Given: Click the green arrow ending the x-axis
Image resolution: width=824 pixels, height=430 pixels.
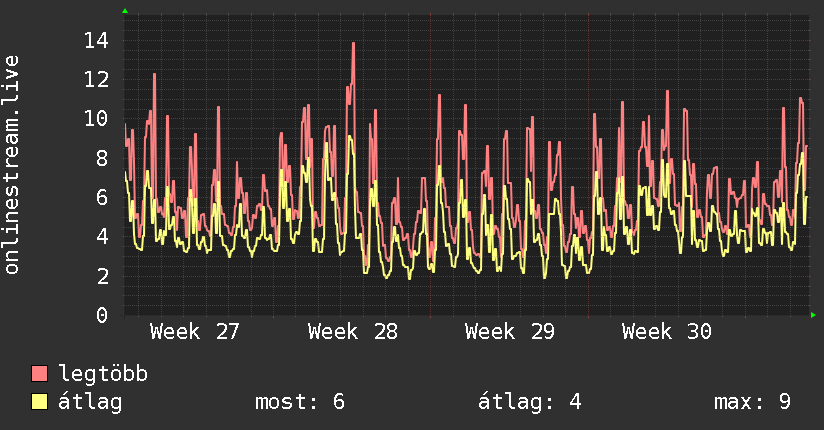Looking at the screenshot, I should (813, 315).
